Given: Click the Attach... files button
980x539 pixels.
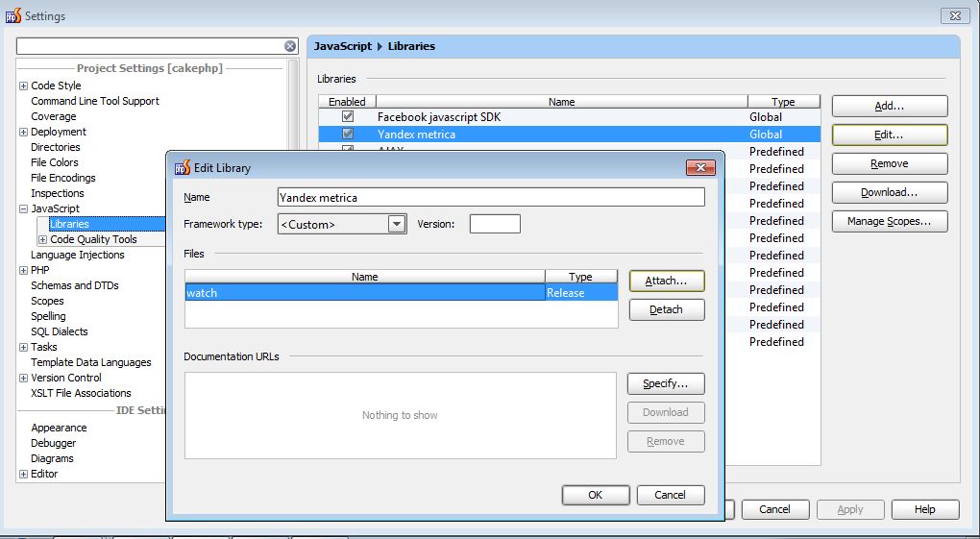Looking at the screenshot, I should pyautogui.click(x=666, y=282).
